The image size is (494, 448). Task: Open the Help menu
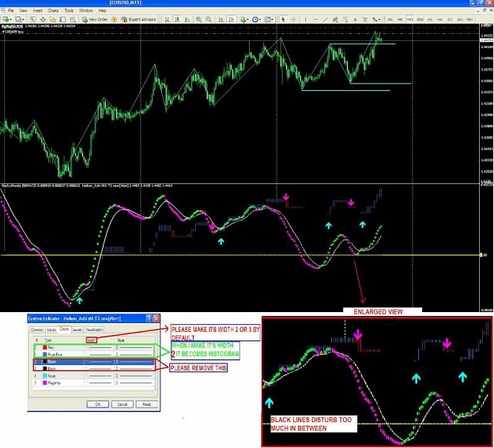[x=103, y=10]
